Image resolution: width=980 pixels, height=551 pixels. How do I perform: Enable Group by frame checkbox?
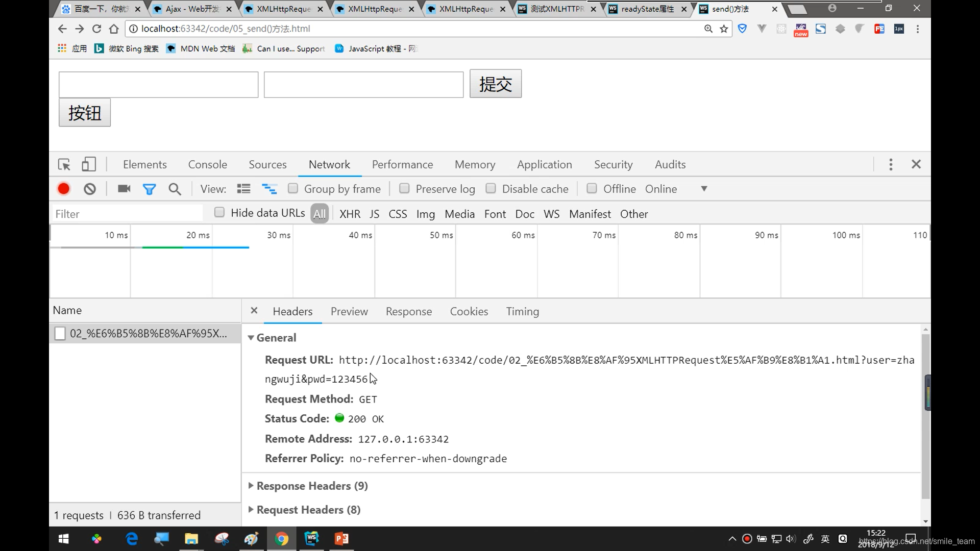293,188
